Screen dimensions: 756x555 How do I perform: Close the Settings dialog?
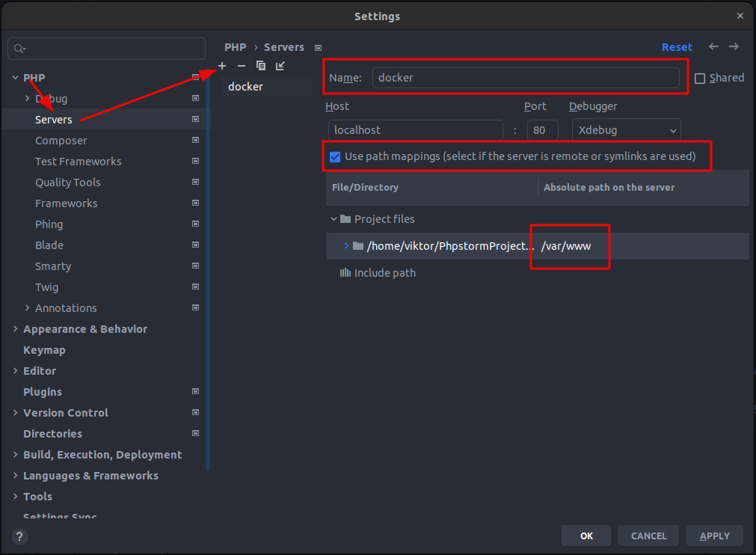pyautogui.click(x=740, y=16)
